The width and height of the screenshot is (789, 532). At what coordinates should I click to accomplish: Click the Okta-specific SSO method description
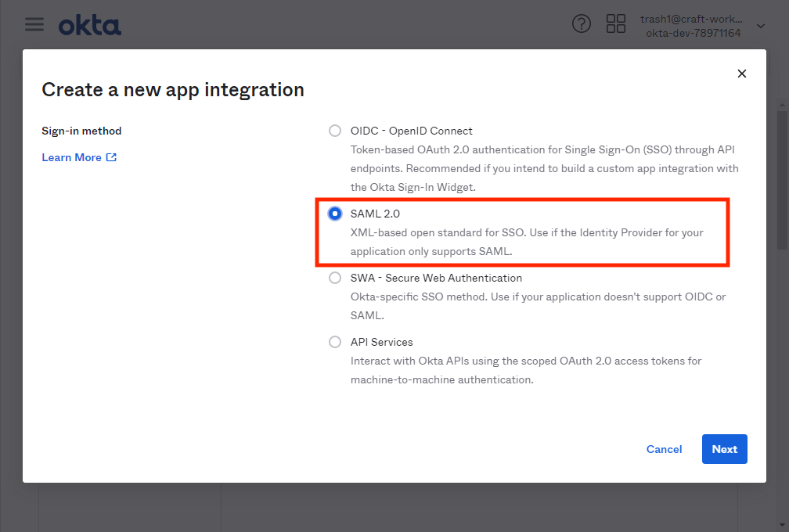coord(538,306)
